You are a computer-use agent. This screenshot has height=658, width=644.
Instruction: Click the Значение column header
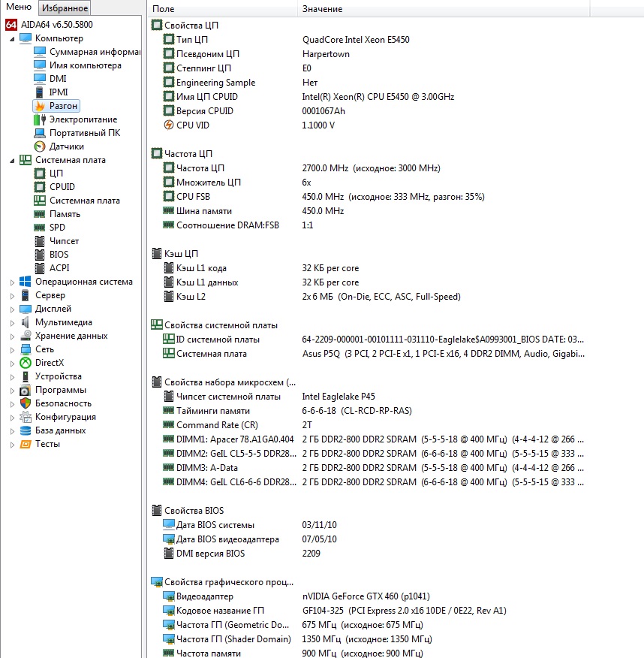pyautogui.click(x=444, y=8)
